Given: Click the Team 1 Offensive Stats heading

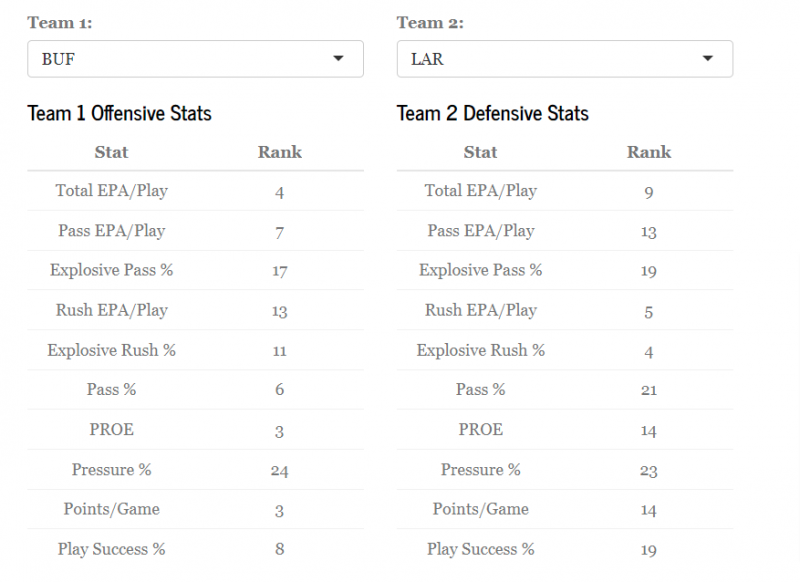Looking at the screenshot, I should click(119, 113).
